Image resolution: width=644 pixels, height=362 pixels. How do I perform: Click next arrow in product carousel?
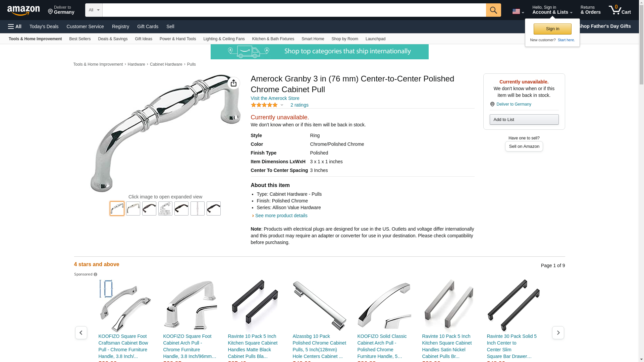558,333
